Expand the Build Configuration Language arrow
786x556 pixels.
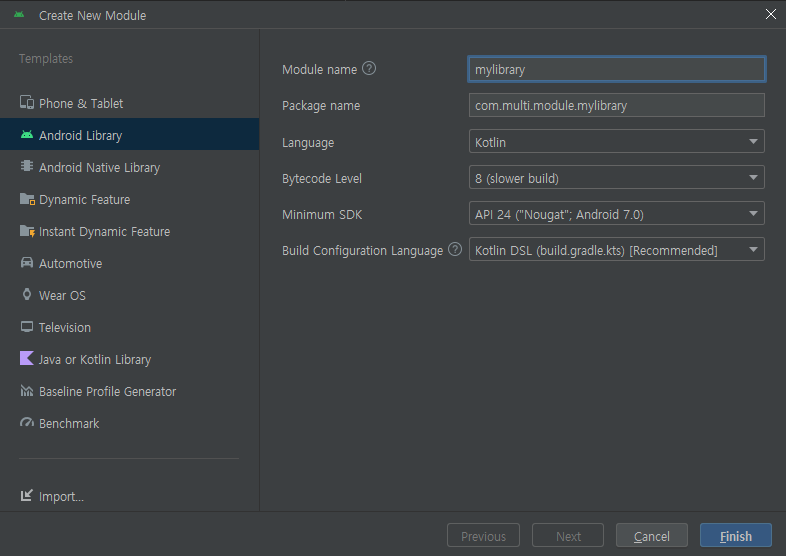click(x=753, y=250)
